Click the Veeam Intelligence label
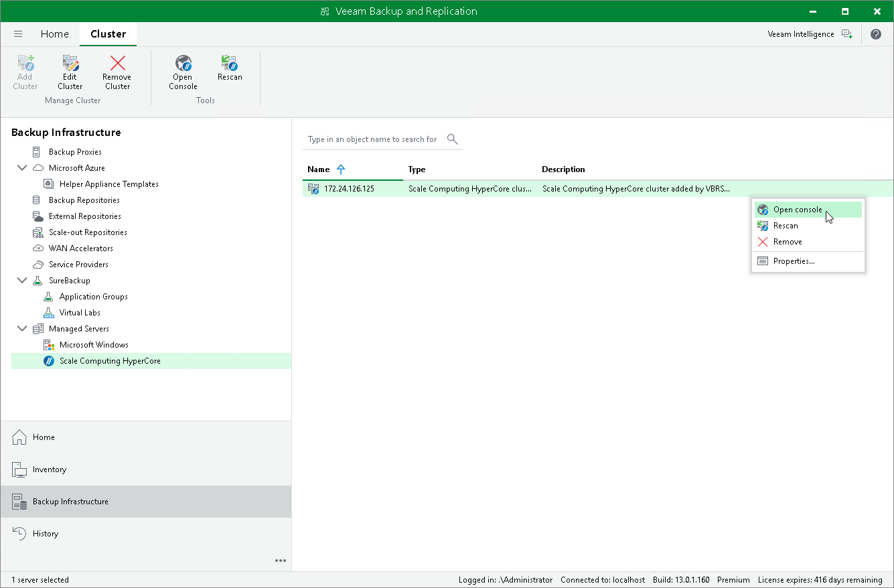This screenshot has width=894, height=588. coord(801,34)
